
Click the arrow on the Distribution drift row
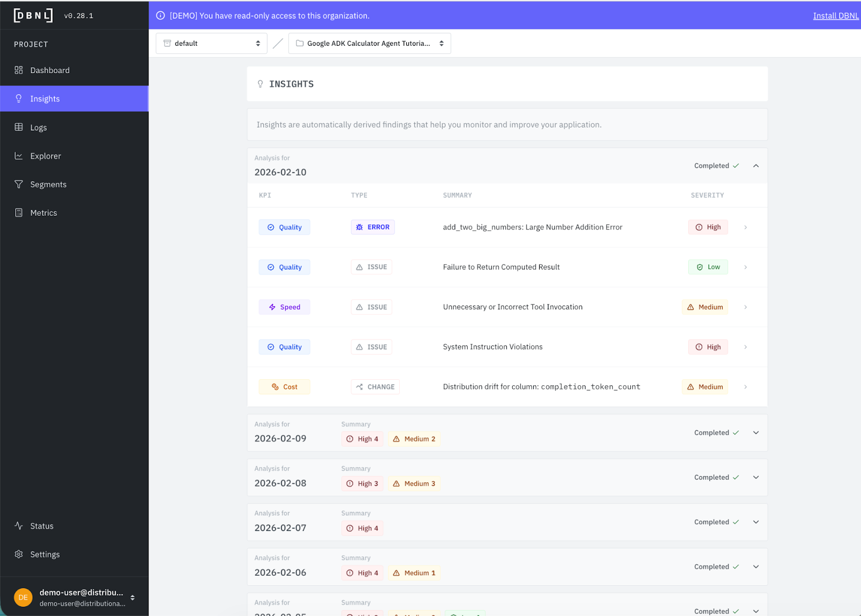click(x=745, y=387)
